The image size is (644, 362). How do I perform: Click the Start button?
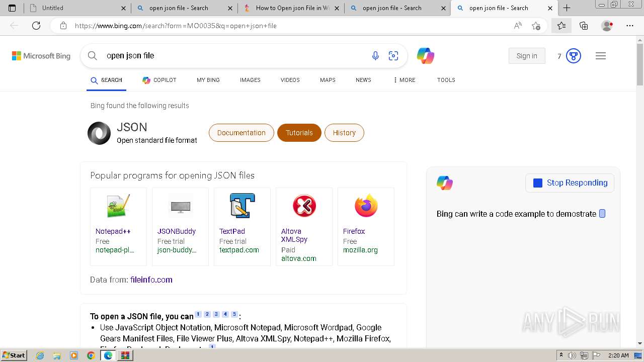14,355
